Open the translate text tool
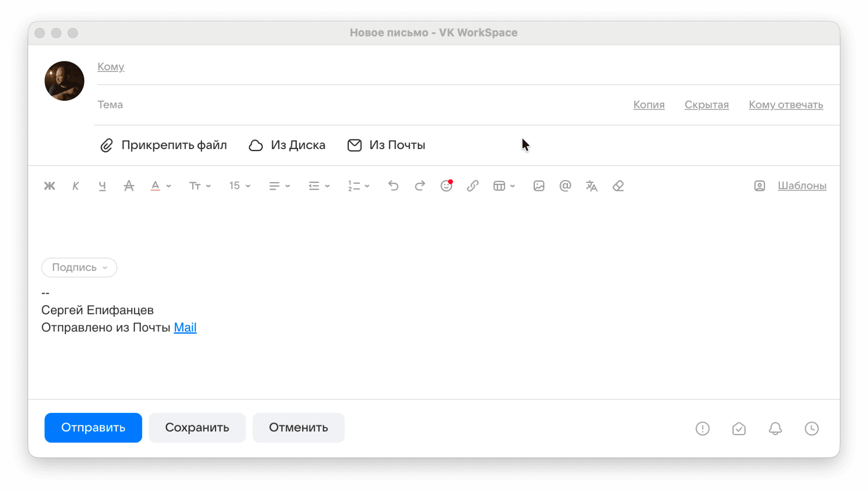 pyautogui.click(x=592, y=186)
